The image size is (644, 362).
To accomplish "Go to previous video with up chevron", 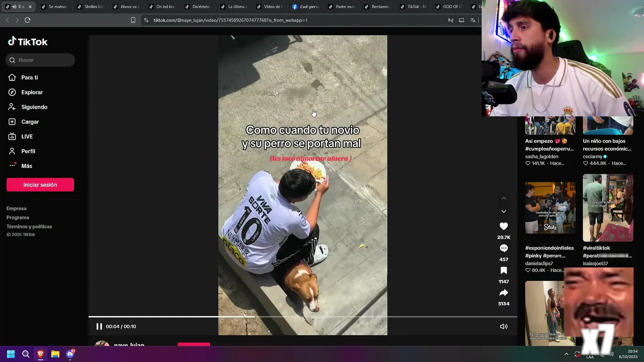I will [x=504, y=198].
